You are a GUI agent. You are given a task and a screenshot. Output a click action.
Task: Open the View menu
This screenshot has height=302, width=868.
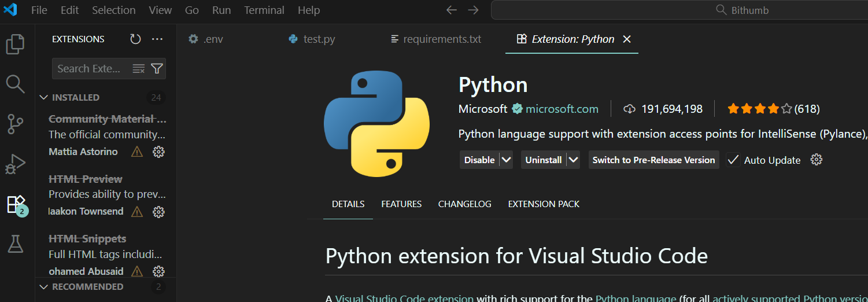[160, 10]
